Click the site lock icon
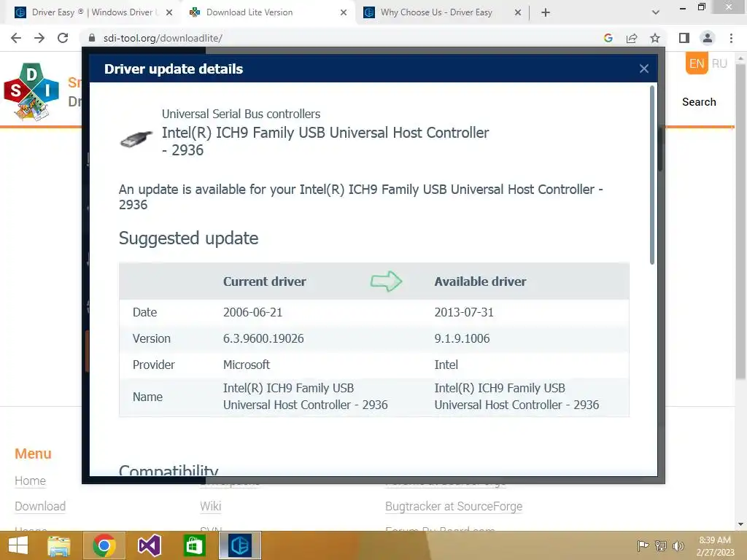 click(x=93, y=38)
